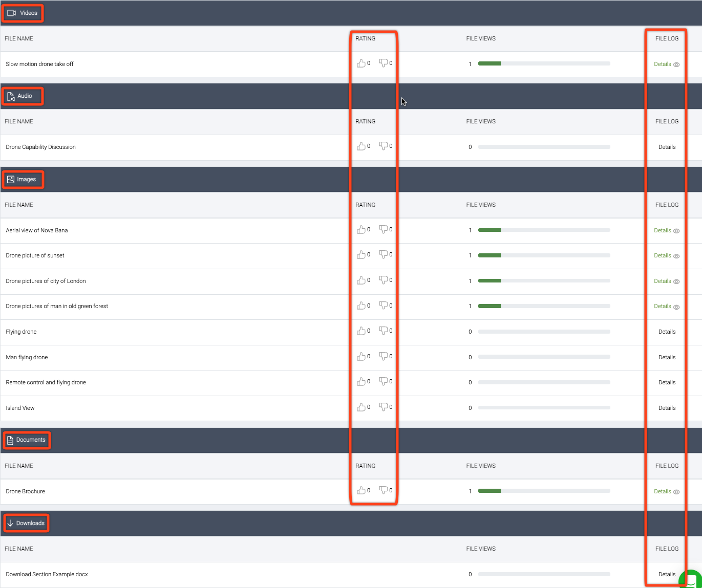The width and height of the screenshot is (702, 588).
Task: Thumbs up Slow motion drone take off
Action: [x=361, y=63]
